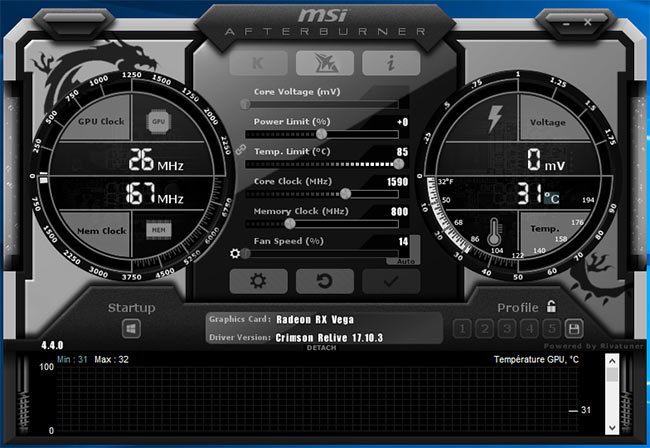Reset settings with the circular arrow button
The image size is (650, 448).
[324, 281]
